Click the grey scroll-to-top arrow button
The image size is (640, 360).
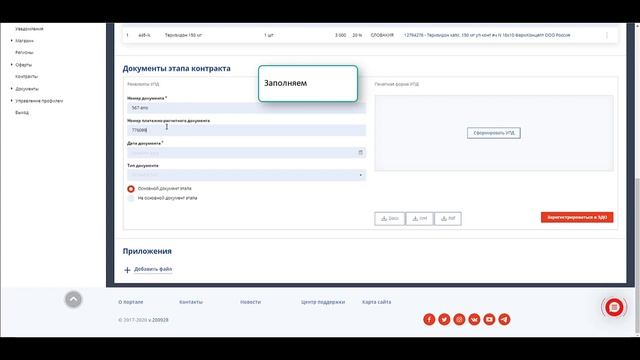73,299
